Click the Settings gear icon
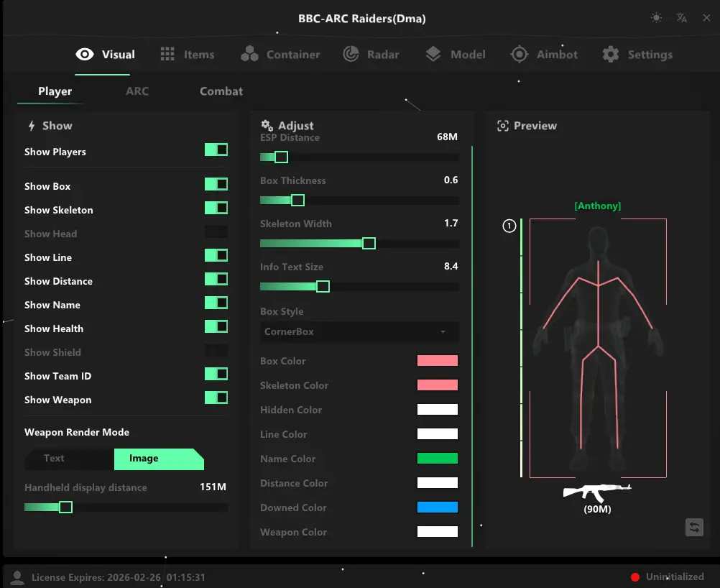The height and width of the screenshot is (588, 720). click(609, 54)
